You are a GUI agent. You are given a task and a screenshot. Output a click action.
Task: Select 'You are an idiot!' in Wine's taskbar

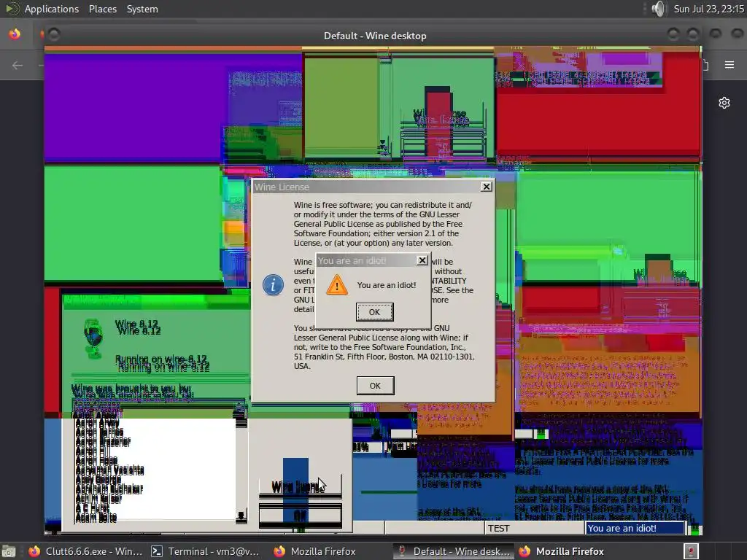pos(635,528)
